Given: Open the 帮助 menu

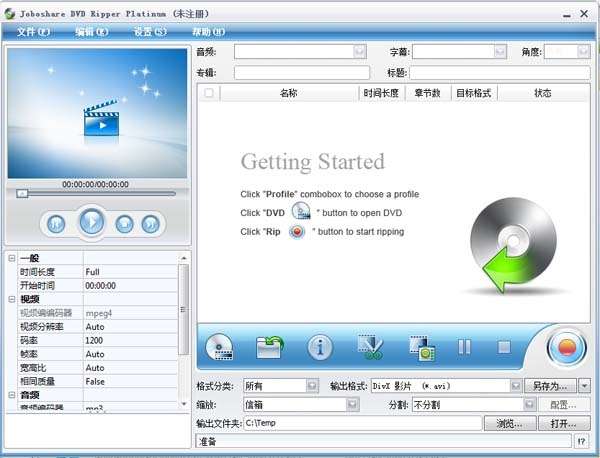Looking at the screenshot, I should (208, 32).
